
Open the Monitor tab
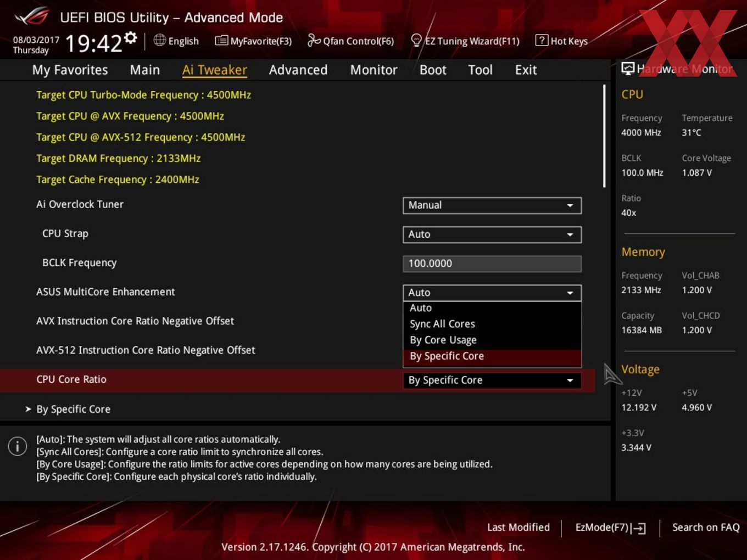(x=374, y=70)
